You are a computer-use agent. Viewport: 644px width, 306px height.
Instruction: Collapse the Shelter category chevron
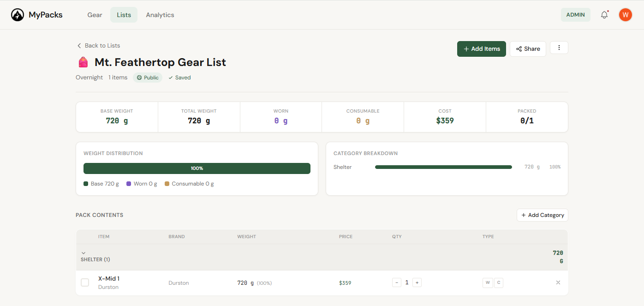(x=83, y=253)
